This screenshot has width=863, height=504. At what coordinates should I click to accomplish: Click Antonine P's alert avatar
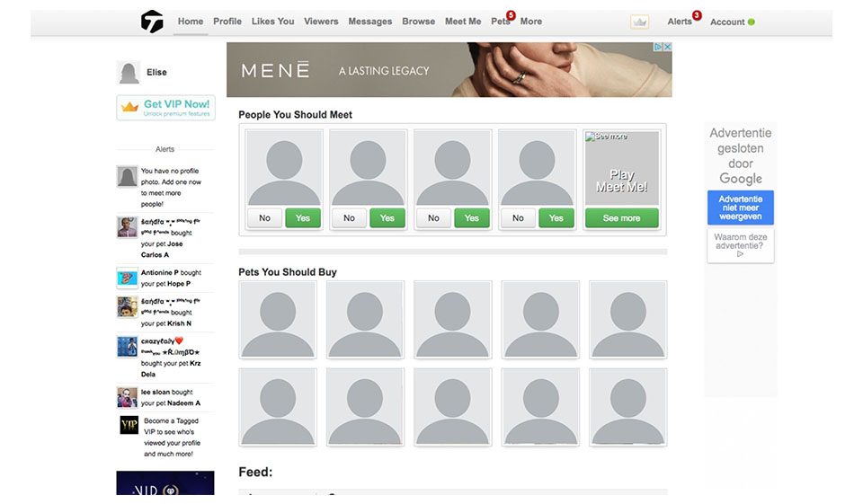(127, 278)
